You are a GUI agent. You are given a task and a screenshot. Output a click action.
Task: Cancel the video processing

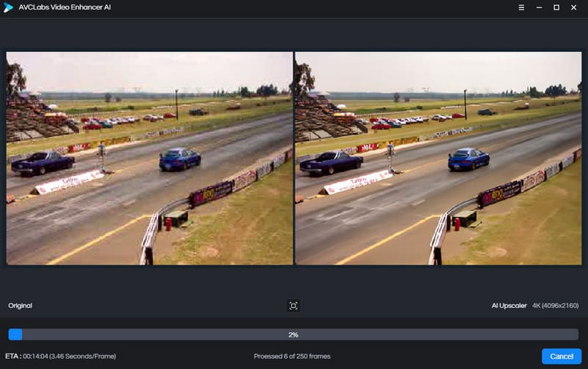click(562, 357)
